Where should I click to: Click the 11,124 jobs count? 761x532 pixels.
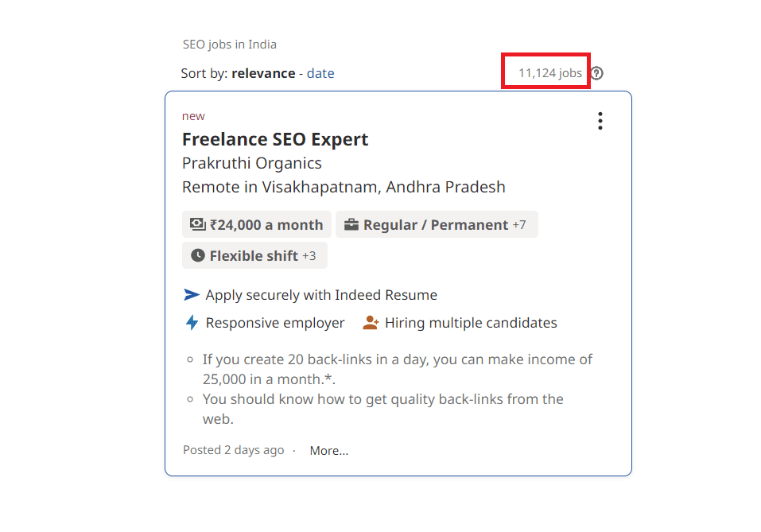pos(546,72)
